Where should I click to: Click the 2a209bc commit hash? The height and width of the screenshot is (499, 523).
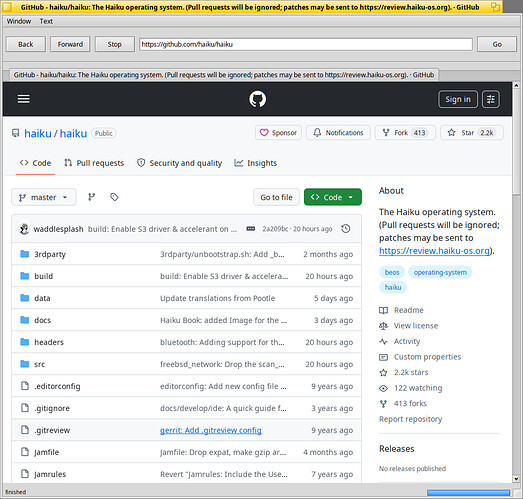275,229
